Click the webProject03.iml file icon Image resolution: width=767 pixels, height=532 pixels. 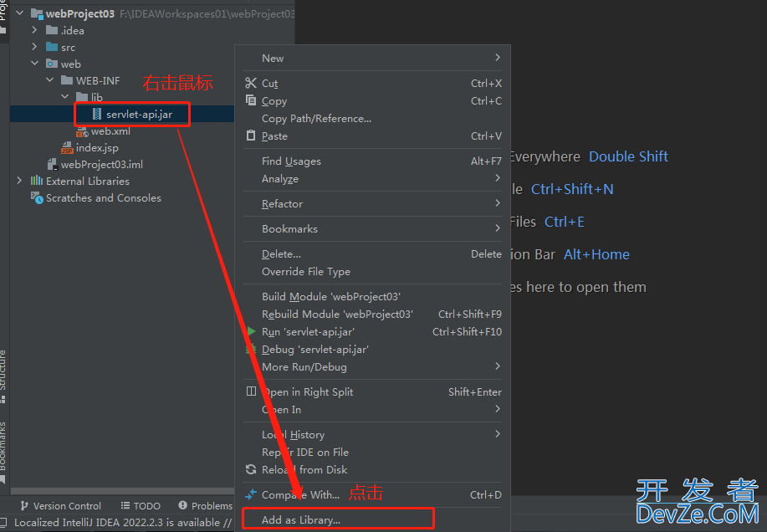point(53,164)
